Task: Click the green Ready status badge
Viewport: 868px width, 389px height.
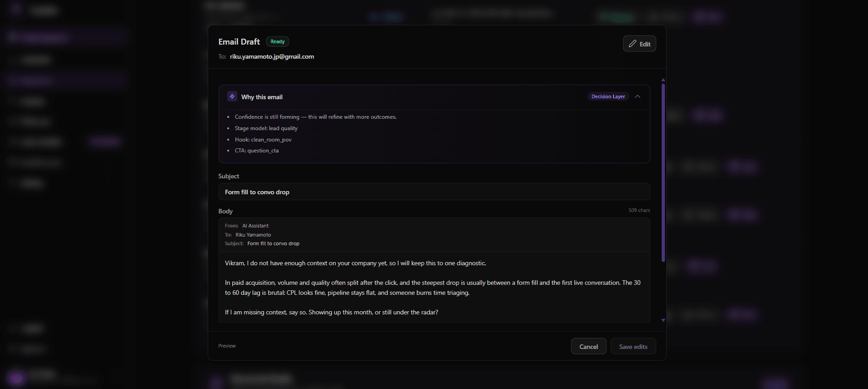Action: point(277,41)
